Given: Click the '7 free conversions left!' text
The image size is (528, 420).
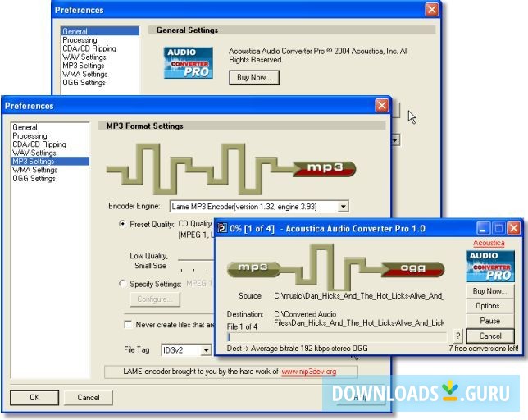Looking at the screenshot, I should [x=483, y=349].
